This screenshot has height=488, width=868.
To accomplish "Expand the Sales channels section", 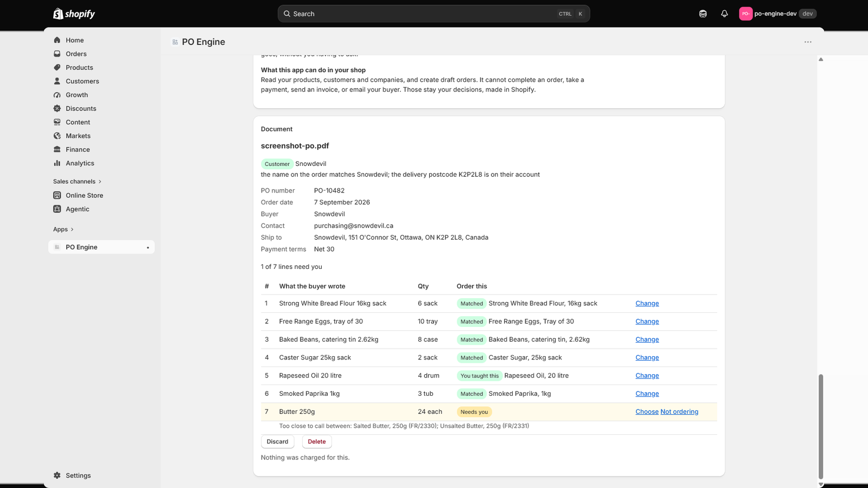I will (77, 182).
